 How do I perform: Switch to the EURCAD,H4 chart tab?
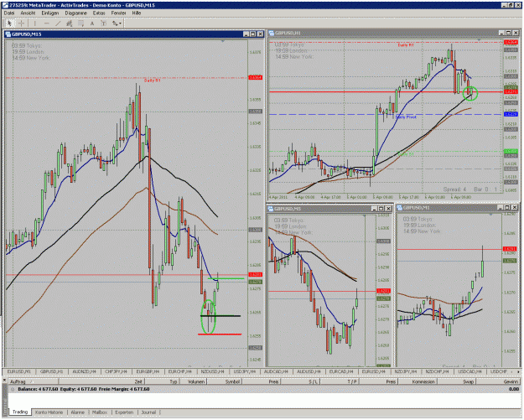(x=341, y=371)
